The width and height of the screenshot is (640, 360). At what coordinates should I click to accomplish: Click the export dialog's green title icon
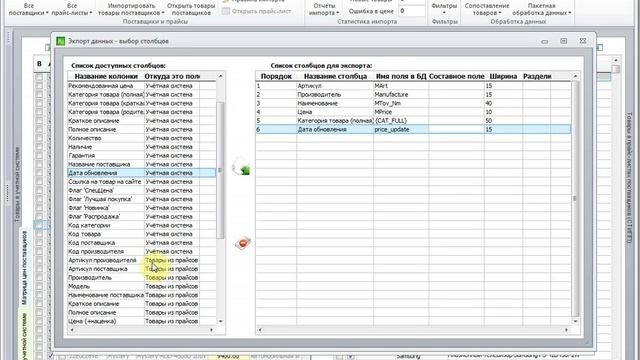coord(60,41)
